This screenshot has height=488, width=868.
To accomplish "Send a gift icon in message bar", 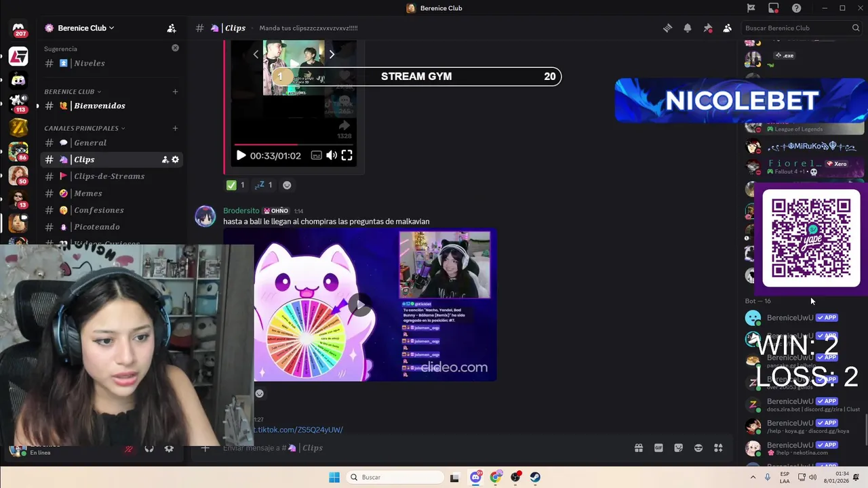I will (638, 448).
